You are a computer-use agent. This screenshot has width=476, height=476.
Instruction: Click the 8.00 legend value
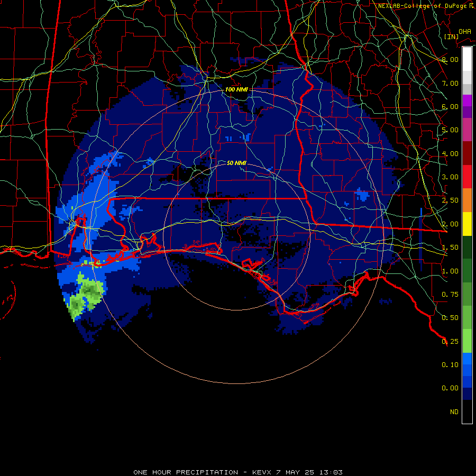pos(450,59)
